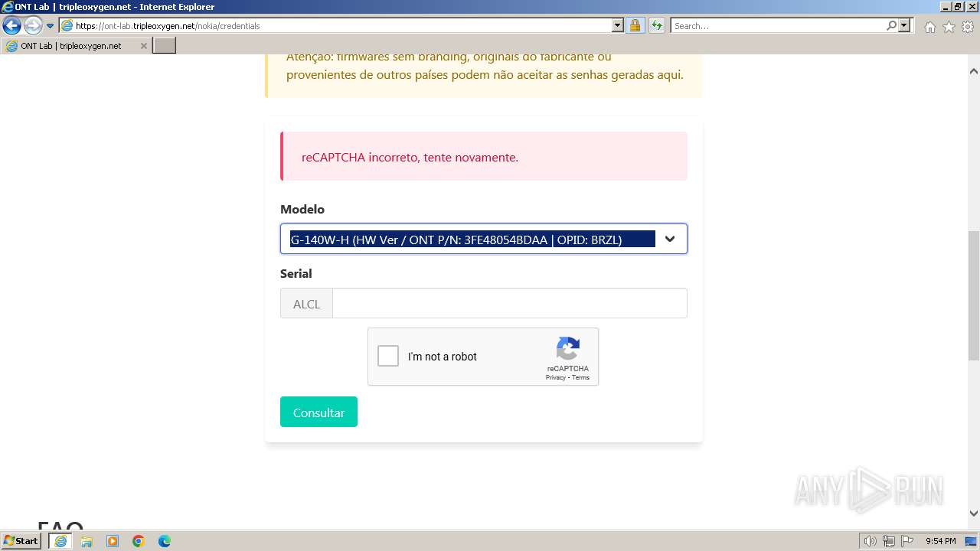Click the reCAPTCHA logo icon
980x551 pixels.
(567, 349)
